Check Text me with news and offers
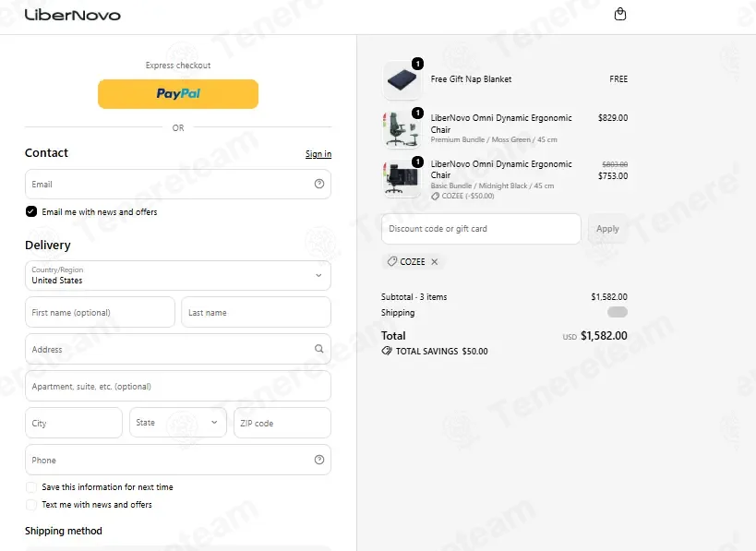The height and width of the screenshot is (551, 756). coord(31,505)
